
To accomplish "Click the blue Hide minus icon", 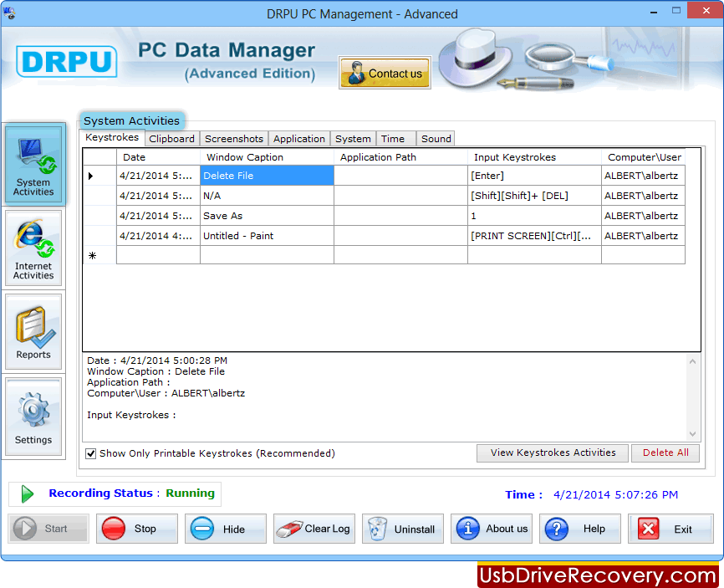I will click(202, 529).
